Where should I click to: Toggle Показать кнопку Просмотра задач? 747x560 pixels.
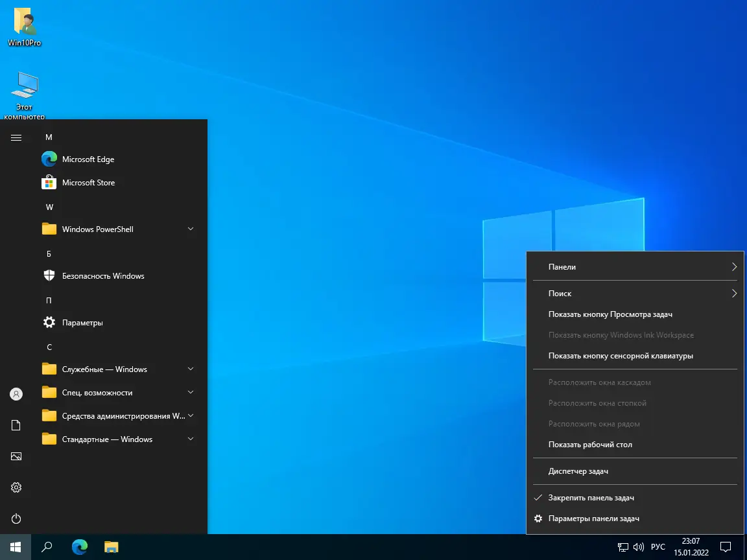tap(610, 314)
